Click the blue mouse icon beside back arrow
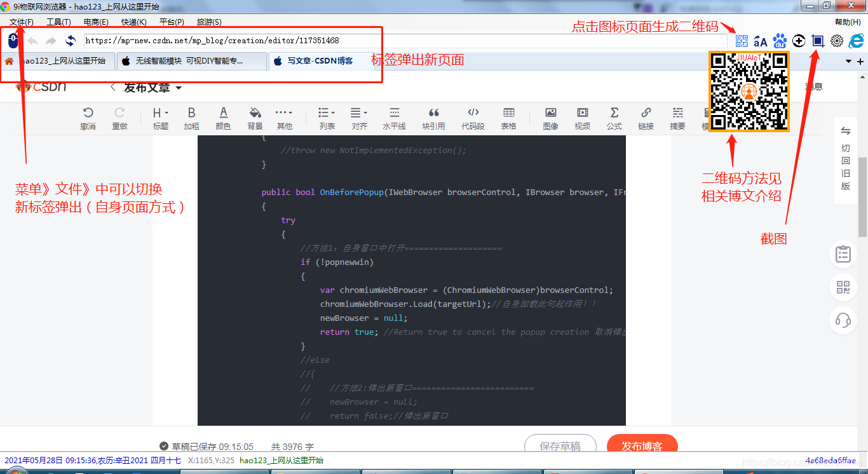 pos(13,41)
